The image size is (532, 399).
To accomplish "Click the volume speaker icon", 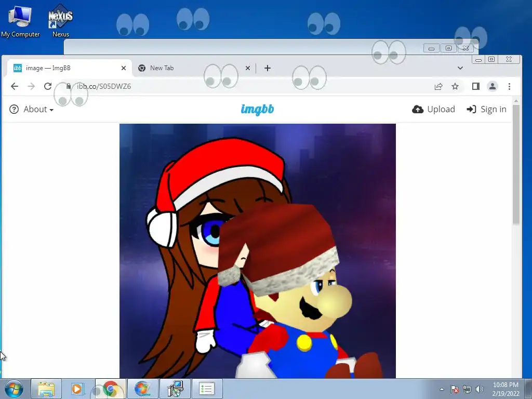I will point(480,389).
